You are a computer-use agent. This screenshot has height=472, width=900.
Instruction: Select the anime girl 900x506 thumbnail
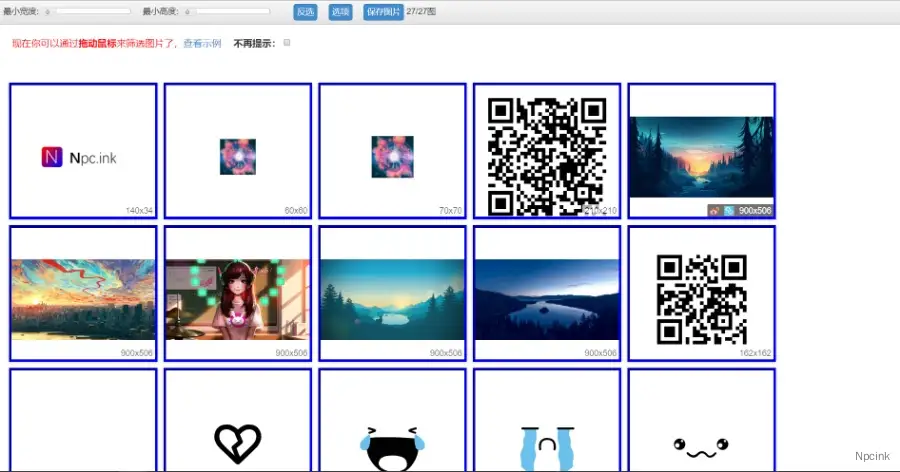click(237, 293)
